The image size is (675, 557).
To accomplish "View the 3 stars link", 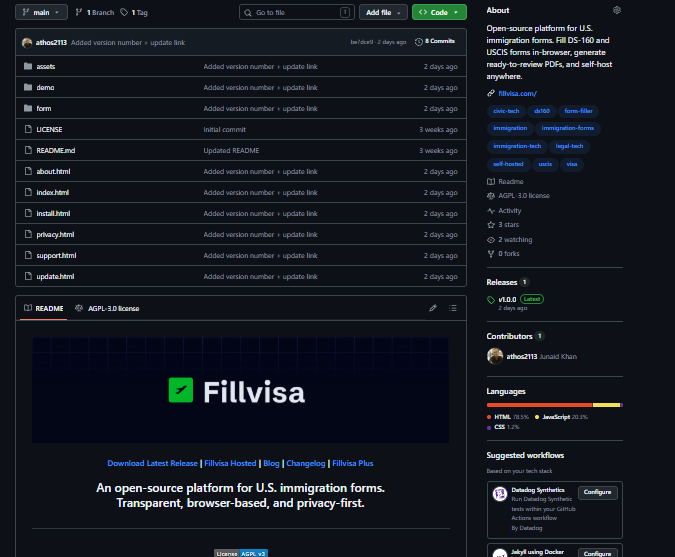I will [503, 225].
